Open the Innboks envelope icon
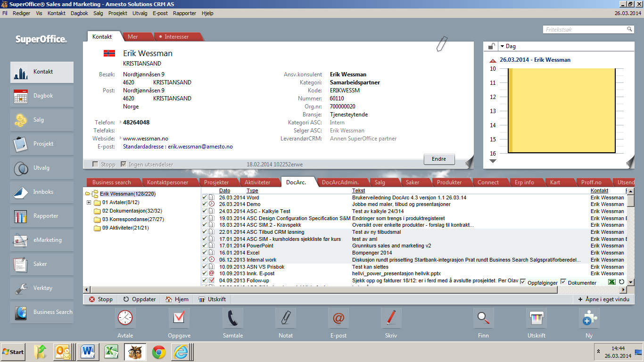Image resolution: width=644 pixels, height=362 pixels. click(21, 192)
